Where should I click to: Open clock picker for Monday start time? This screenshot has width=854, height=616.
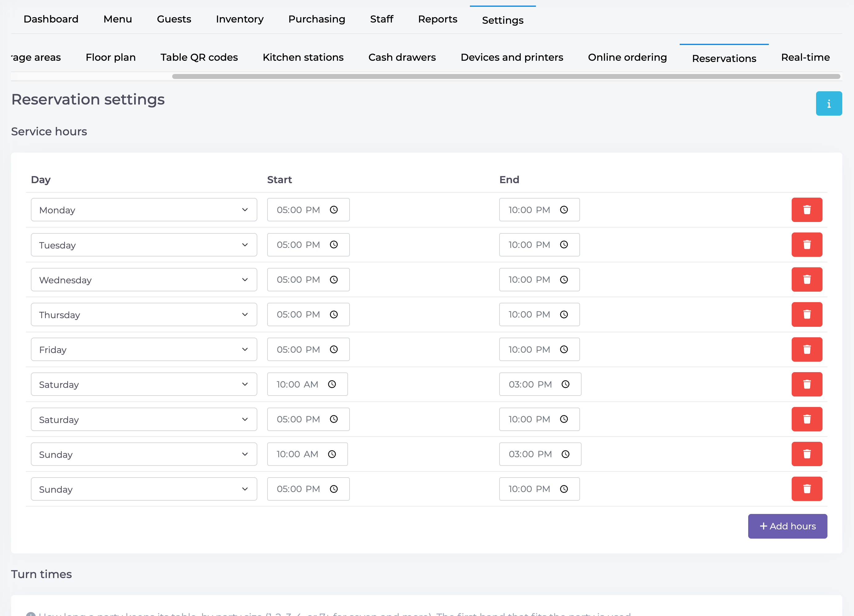(x=334, y=210)
